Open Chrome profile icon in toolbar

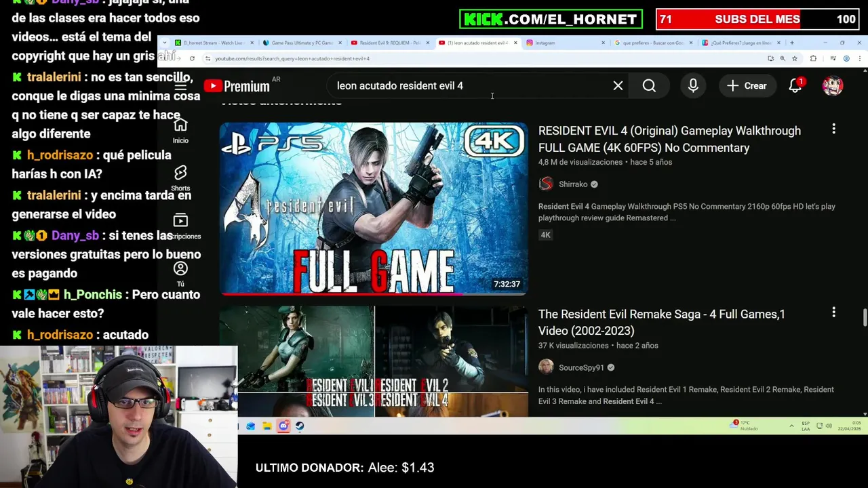point(846,58)
